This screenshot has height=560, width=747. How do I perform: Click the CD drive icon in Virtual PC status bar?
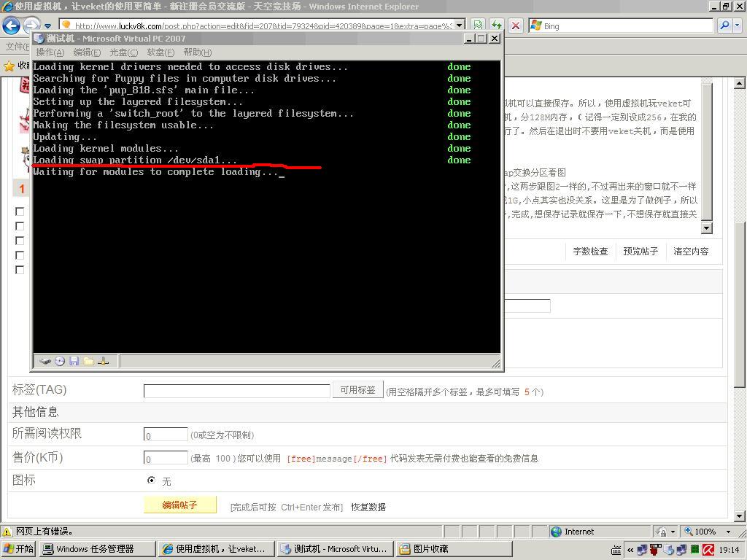click(60, 362)
